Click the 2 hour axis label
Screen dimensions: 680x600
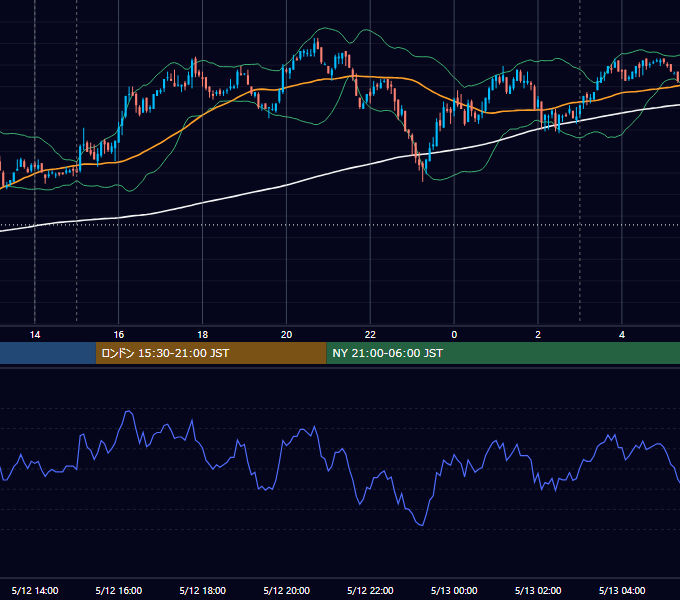pos(538,335)
